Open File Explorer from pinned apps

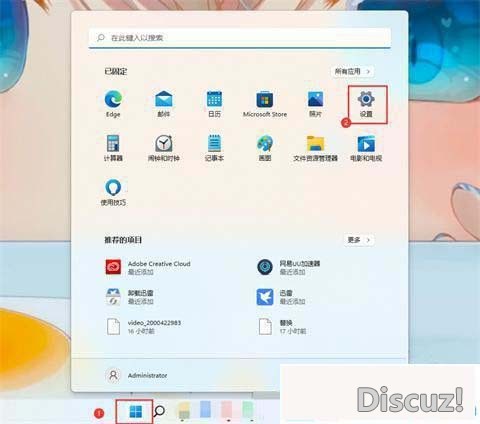pos(315,148)
